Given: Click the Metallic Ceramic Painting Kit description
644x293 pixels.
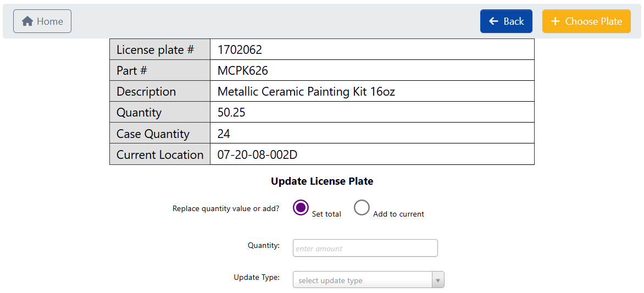Looking at the screenshot, I should [x=306, y=92].
